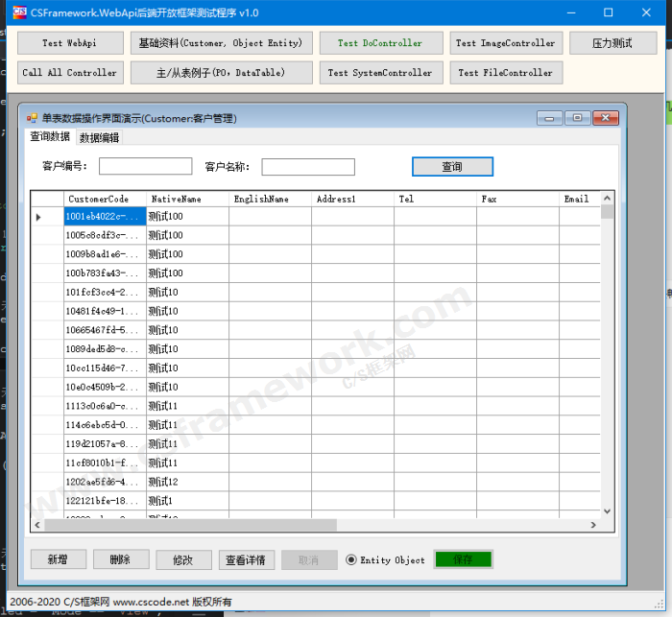Image resolution: width=672 pixels, height=617 pixels.
Task: Click the green 保存 save button
Action: coord(463,559)
